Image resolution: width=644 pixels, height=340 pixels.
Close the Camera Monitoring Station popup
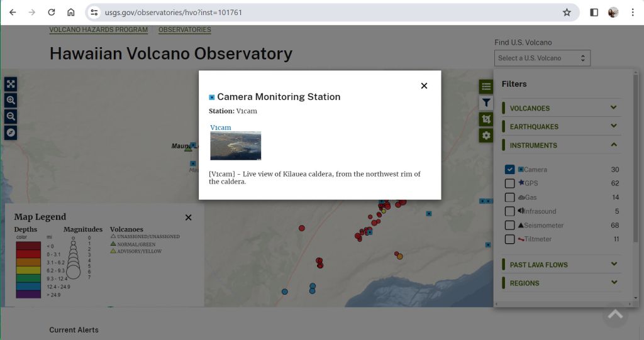point(424,85)
